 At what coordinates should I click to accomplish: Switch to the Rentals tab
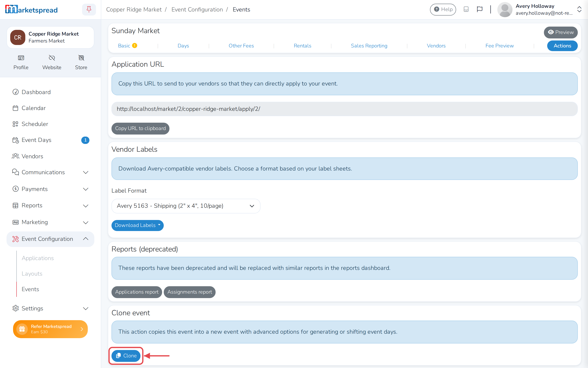(x=302, y=46)
